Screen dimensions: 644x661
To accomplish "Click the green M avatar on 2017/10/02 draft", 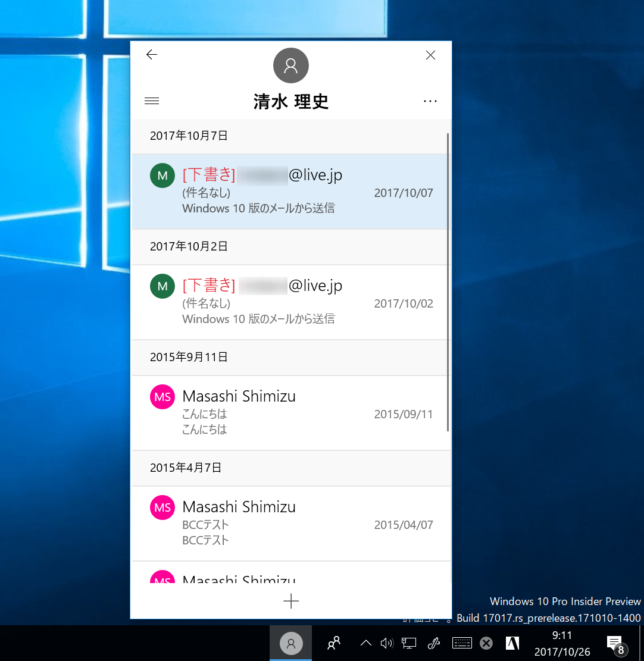I will click(x=162, y=286).
